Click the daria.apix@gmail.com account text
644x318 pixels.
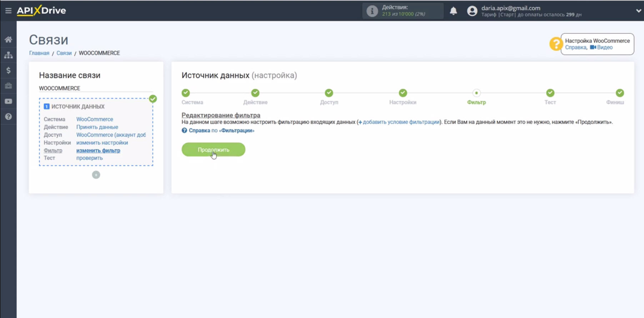pyautogui.click(x=511, y=8)
